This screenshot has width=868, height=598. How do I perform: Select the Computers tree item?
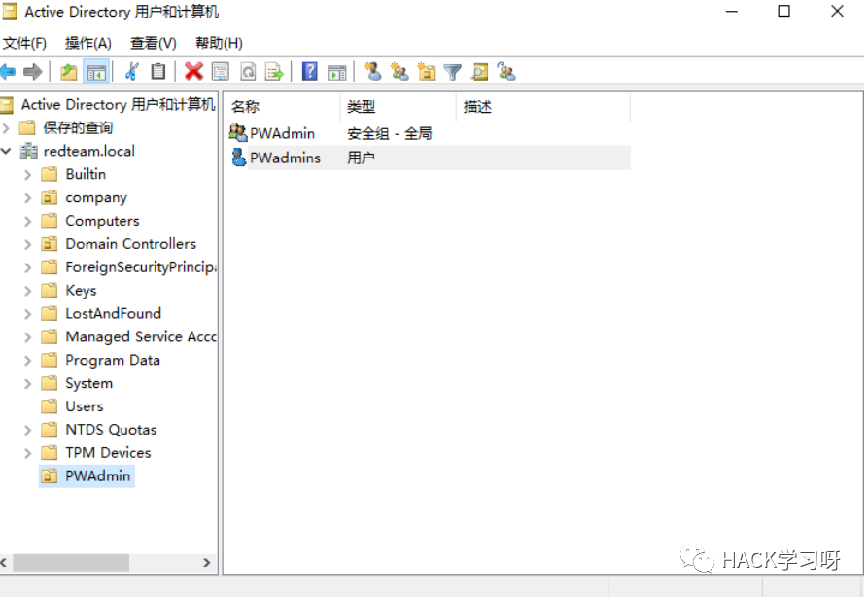tap(102, 221)
